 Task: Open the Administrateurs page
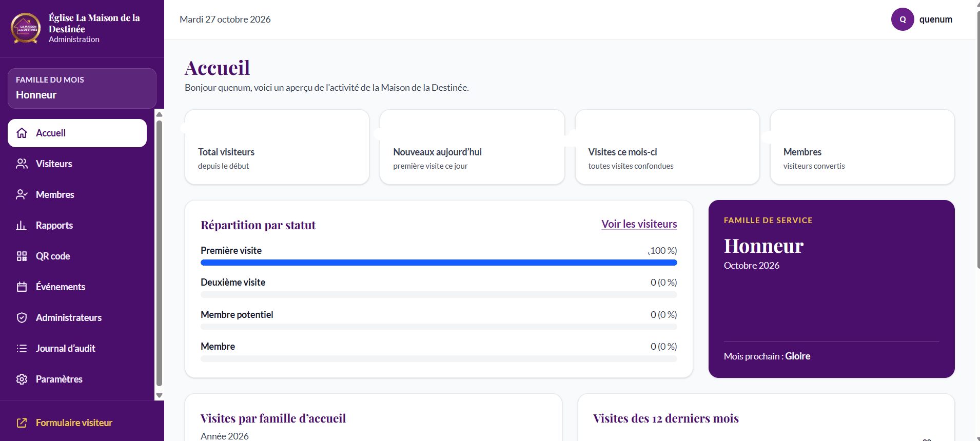(x=77, y=318)
